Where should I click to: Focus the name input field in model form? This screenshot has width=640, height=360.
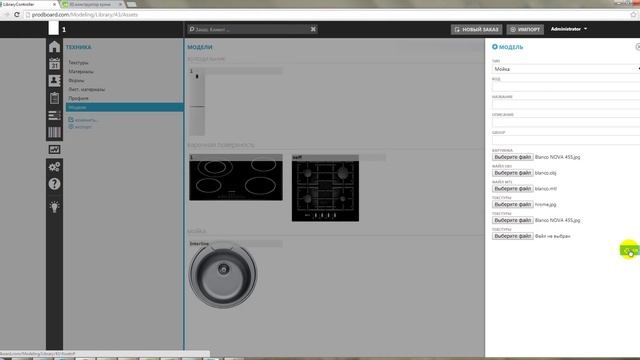point(566,104)
